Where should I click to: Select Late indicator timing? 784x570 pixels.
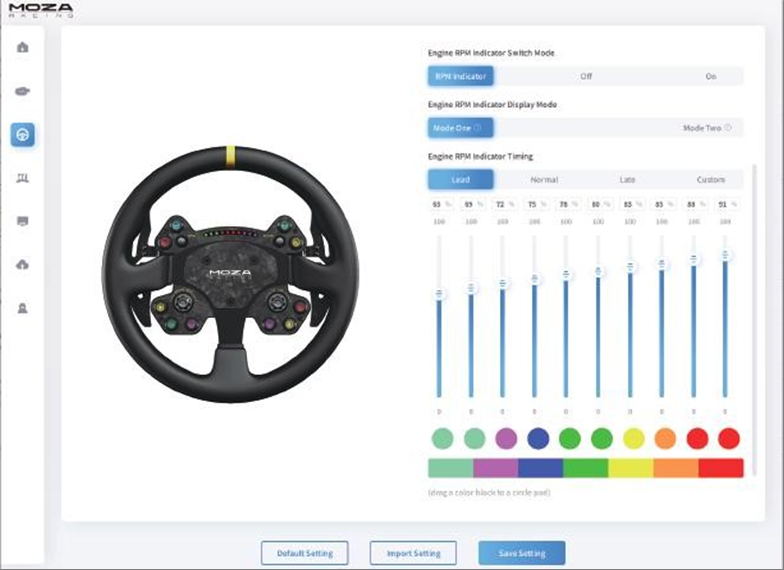coord(627,180)
